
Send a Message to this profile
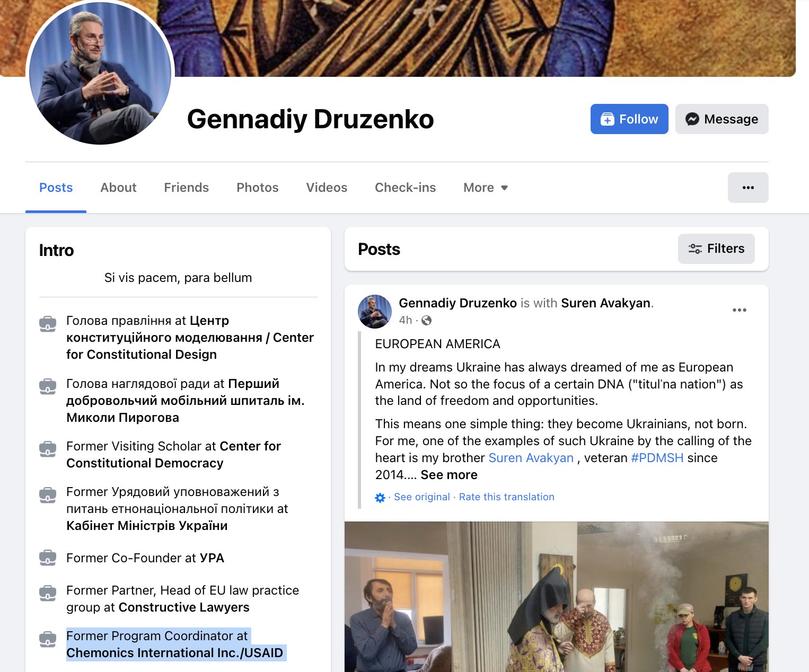(722, 119)
